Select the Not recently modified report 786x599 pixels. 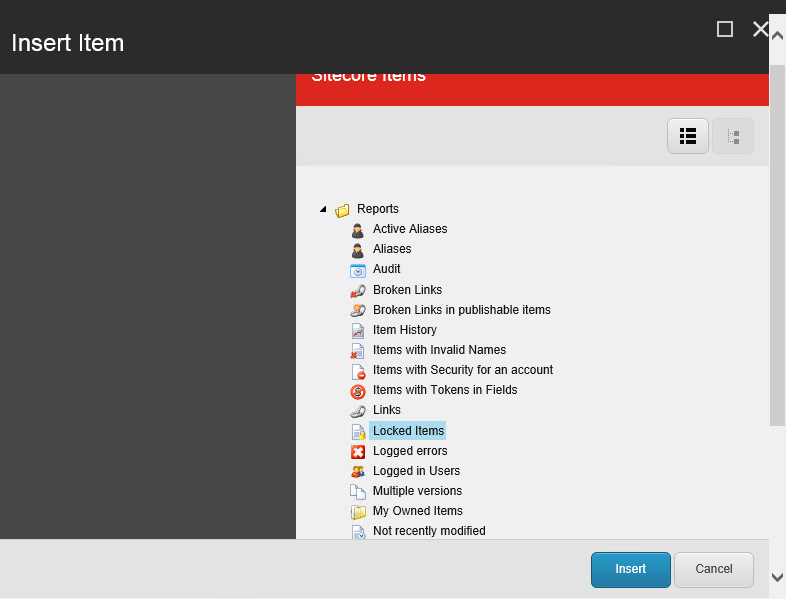429,531
